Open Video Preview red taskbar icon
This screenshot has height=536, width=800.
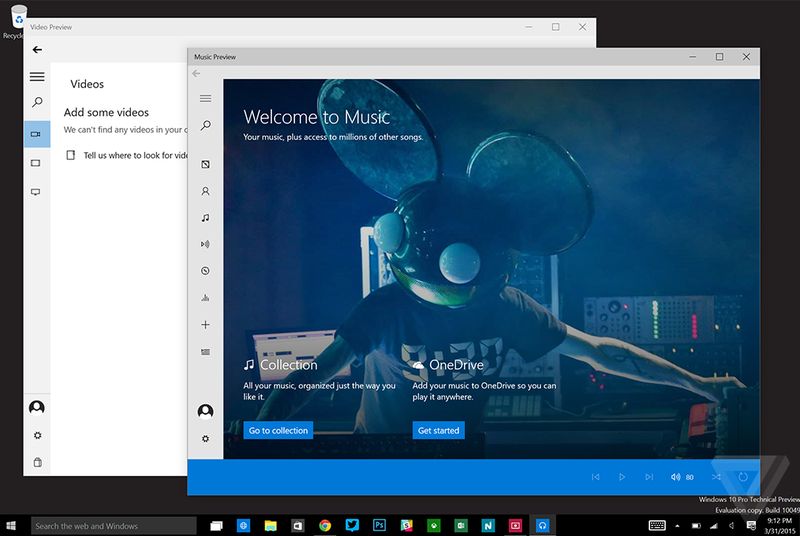click(x=515, y=525)
